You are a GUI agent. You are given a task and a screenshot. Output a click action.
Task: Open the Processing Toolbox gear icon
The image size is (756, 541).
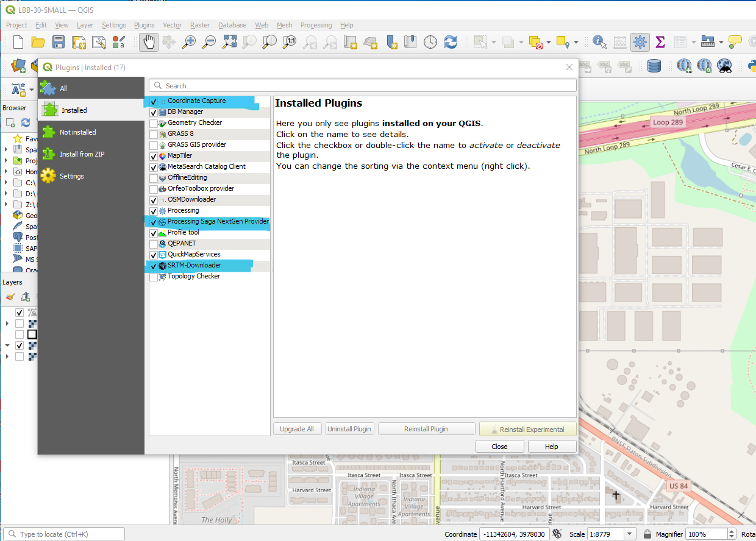click(640, 42)
